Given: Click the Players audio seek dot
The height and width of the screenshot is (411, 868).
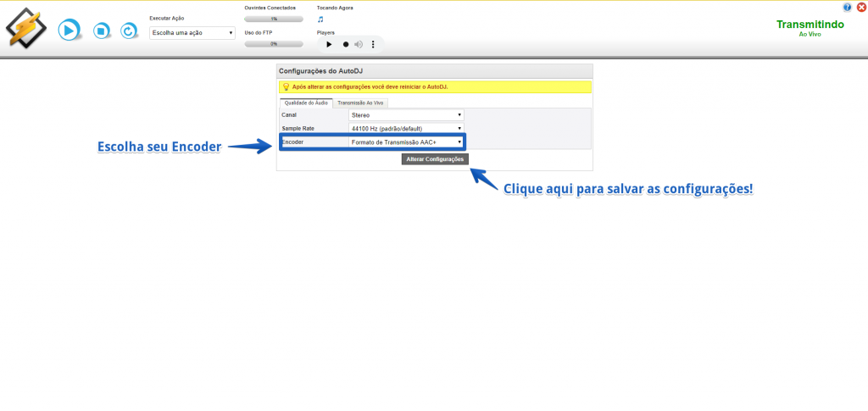Looking at the screenshot, I should click(345, 44).
